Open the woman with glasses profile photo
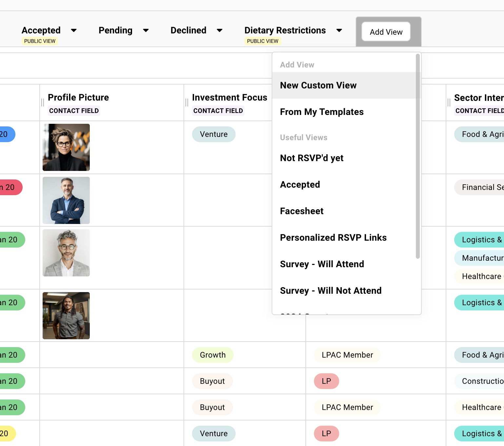The height and width of the screenshot is (446, 504). [66, 147]
